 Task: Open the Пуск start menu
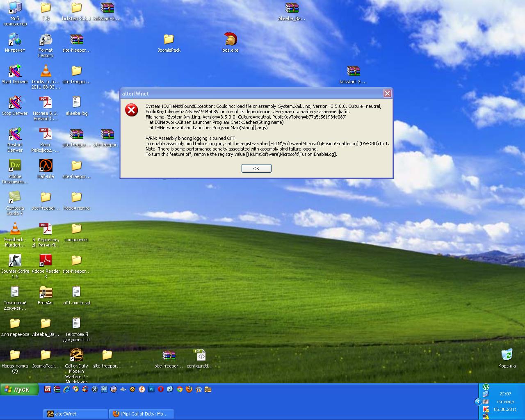(x=19, y=389)
